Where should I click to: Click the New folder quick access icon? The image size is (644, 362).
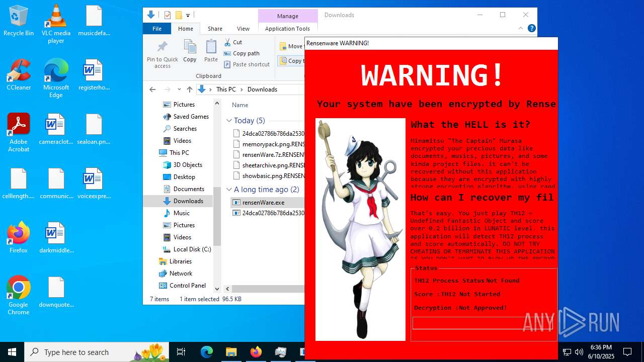pyautogui.click(x=178, y=15)
